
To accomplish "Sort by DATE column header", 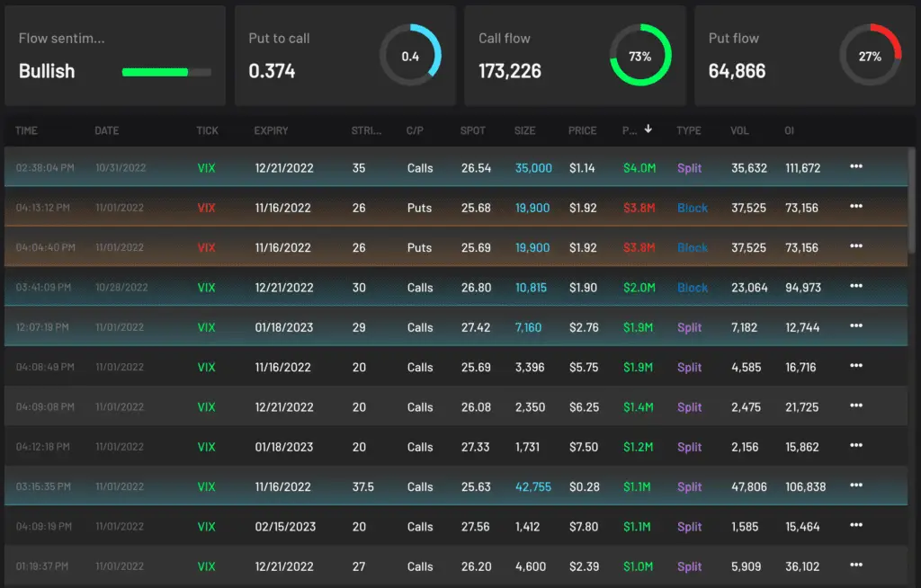I will (106, 130).
